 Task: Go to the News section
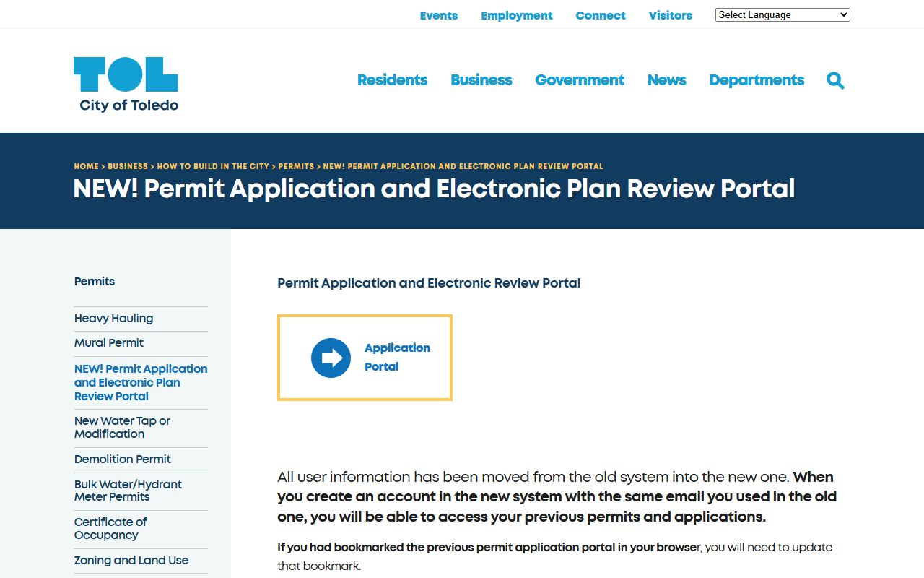point(666,80)
